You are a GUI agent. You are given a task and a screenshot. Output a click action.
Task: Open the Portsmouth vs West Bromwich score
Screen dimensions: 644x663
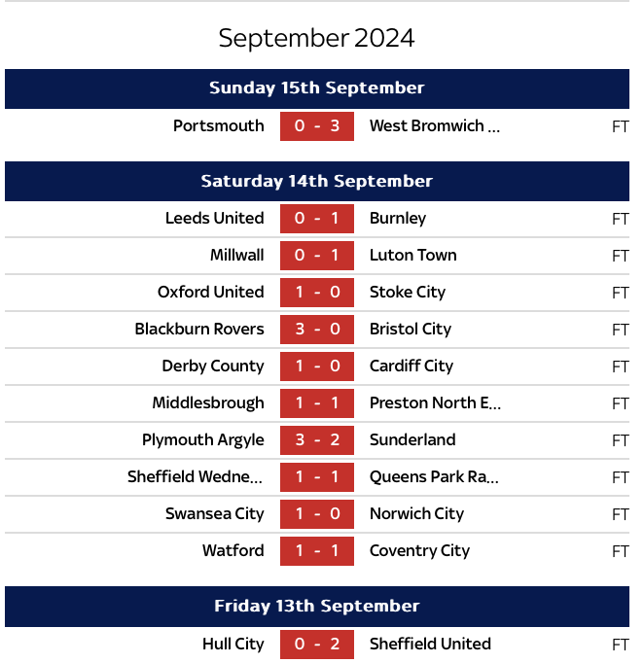317,126
